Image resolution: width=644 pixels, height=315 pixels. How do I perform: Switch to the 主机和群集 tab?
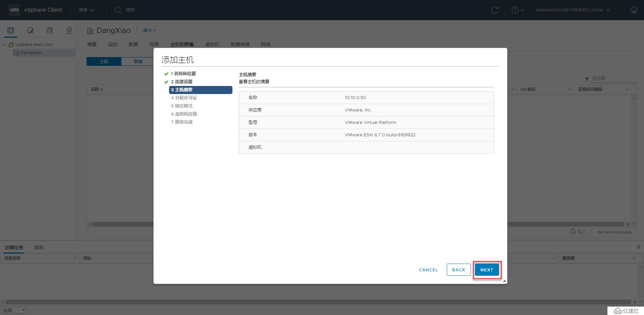[x=182, y=44]
